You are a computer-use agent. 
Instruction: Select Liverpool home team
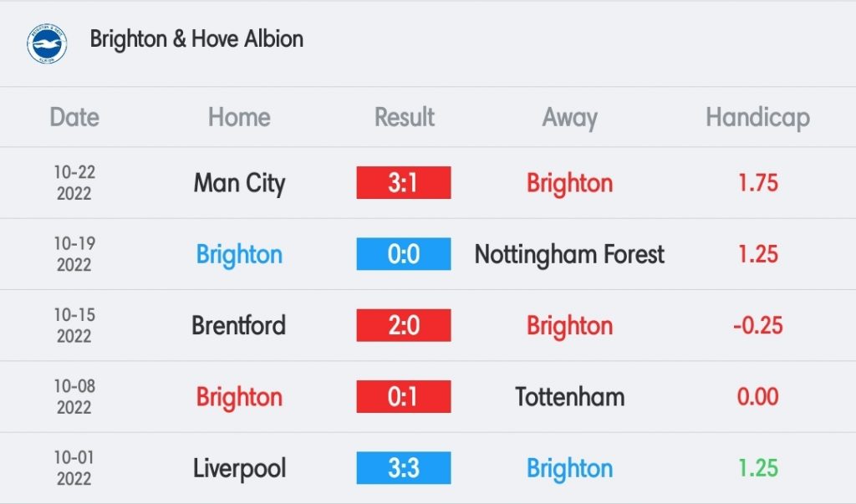[239, 469]
